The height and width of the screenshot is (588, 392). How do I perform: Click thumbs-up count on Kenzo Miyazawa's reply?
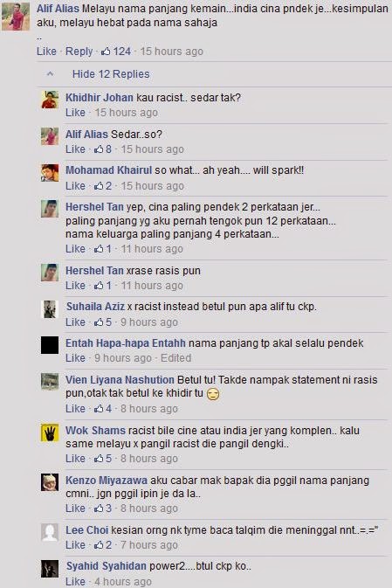(103, 508)
